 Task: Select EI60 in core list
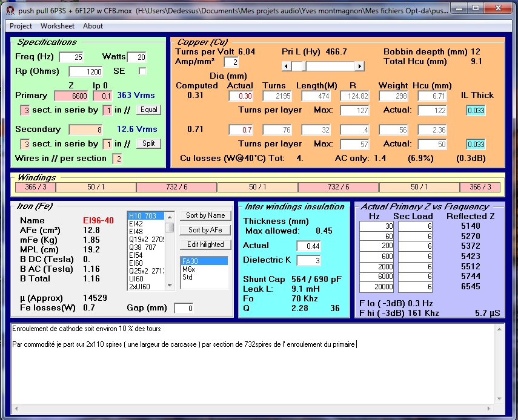pyautogui.click(x=145, y=263)
